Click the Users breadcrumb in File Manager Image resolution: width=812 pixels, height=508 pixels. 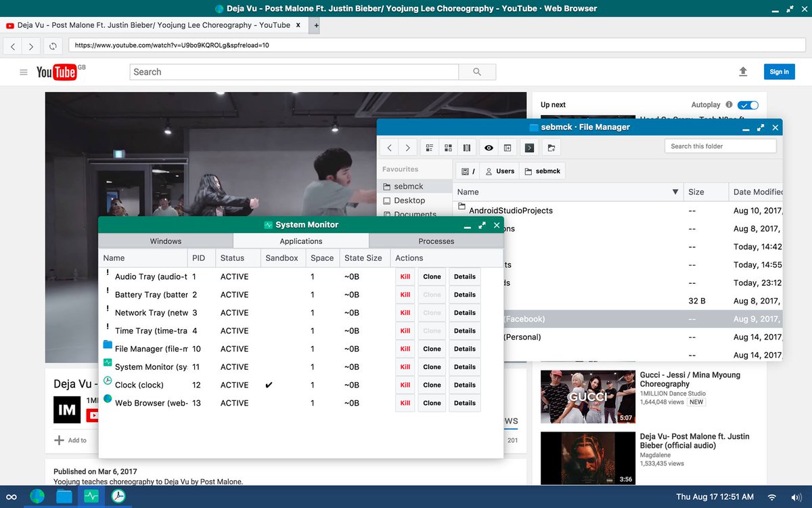500,171
